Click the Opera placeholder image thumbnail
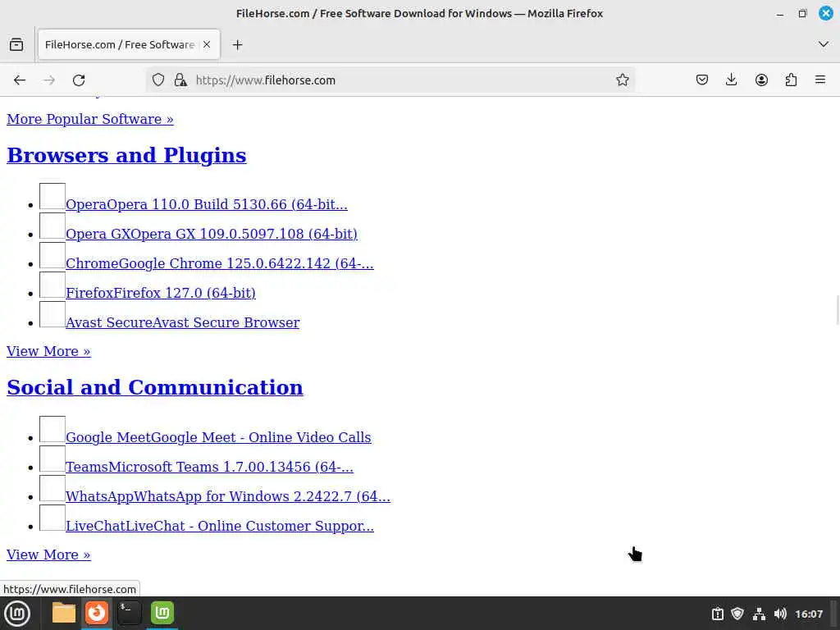The image size is (840, 630). pyautogui.click(x=52, y=196)
